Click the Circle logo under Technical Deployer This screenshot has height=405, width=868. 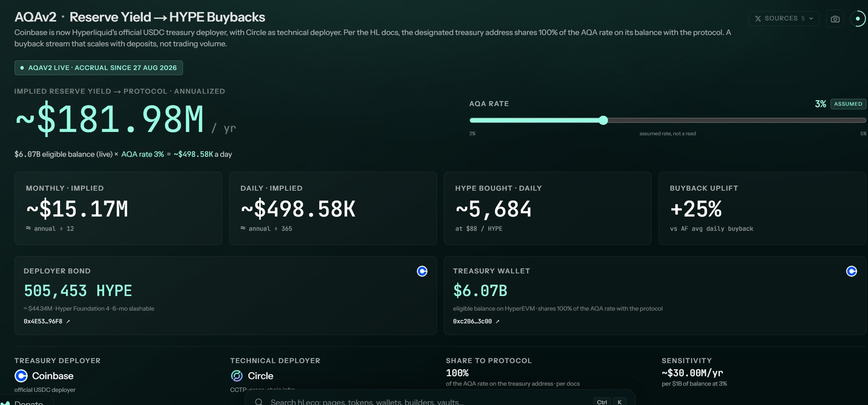[237, 376]
